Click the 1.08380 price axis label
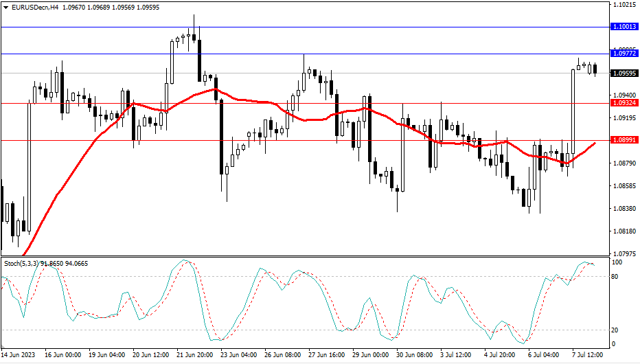The height and width of the screenshot is (364, 640). (623, 209)
